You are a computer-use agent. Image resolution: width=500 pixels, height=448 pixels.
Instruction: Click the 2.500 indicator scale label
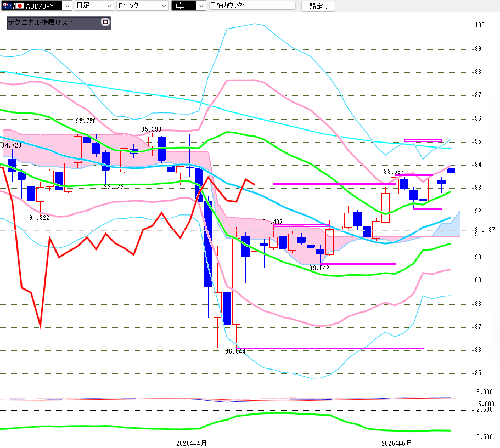485,410
